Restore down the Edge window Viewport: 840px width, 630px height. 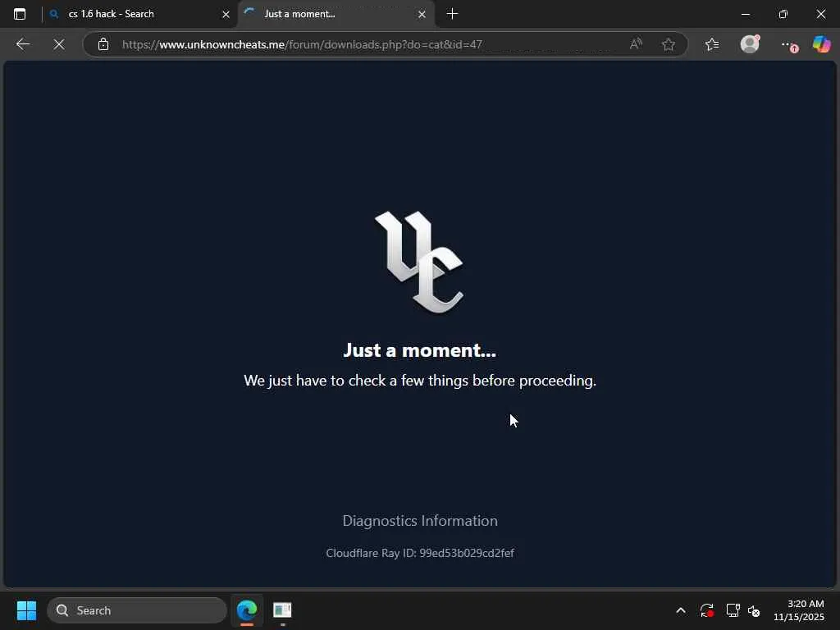783,15
